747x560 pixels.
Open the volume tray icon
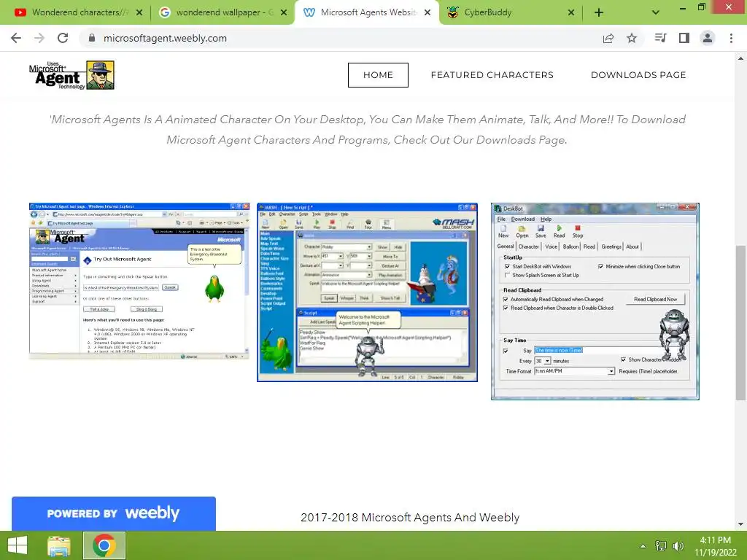click(678, 546)
